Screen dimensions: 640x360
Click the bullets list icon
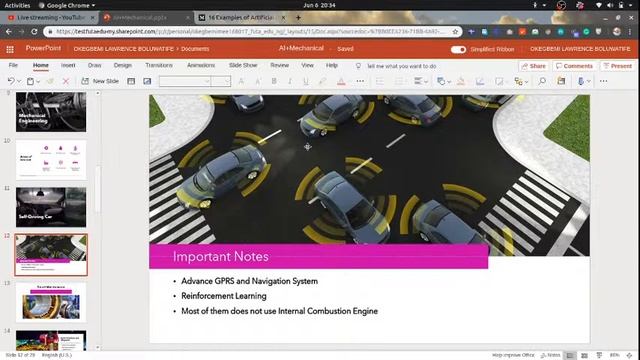tap(380, 81)
